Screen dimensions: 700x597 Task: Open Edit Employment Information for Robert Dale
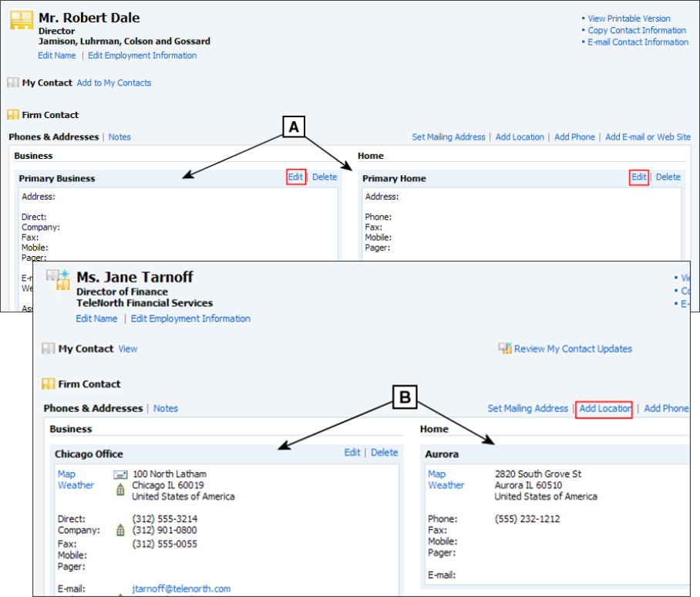click(143, 56)
